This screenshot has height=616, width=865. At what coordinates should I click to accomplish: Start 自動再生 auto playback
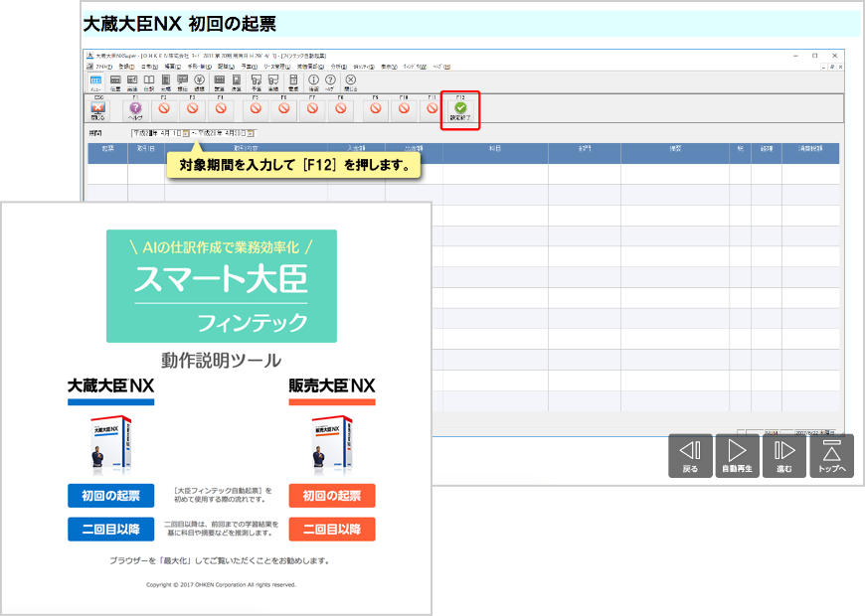[x=737, y=455]
